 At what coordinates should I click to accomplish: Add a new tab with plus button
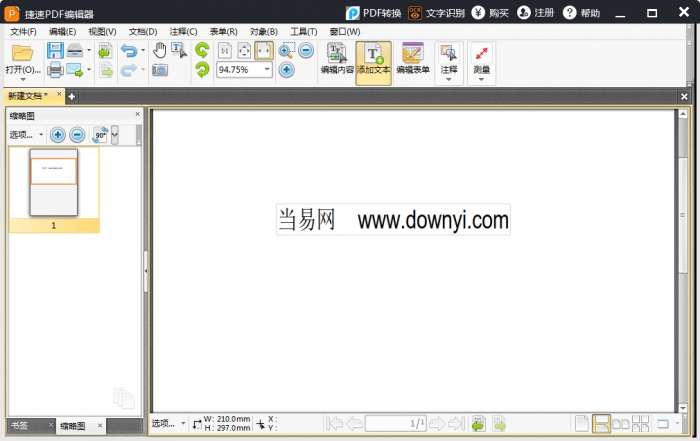click(71, 96)
